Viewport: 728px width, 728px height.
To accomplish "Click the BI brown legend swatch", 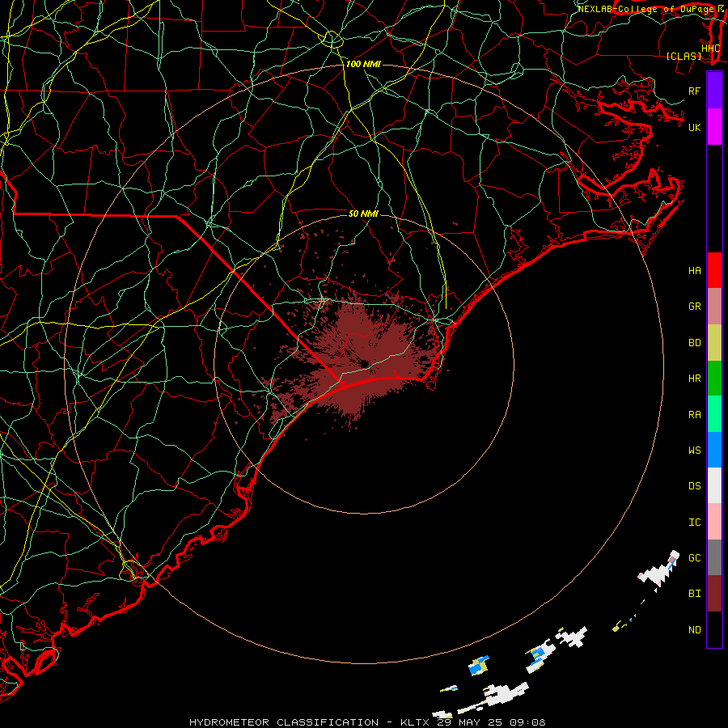I will click(714, 594).
